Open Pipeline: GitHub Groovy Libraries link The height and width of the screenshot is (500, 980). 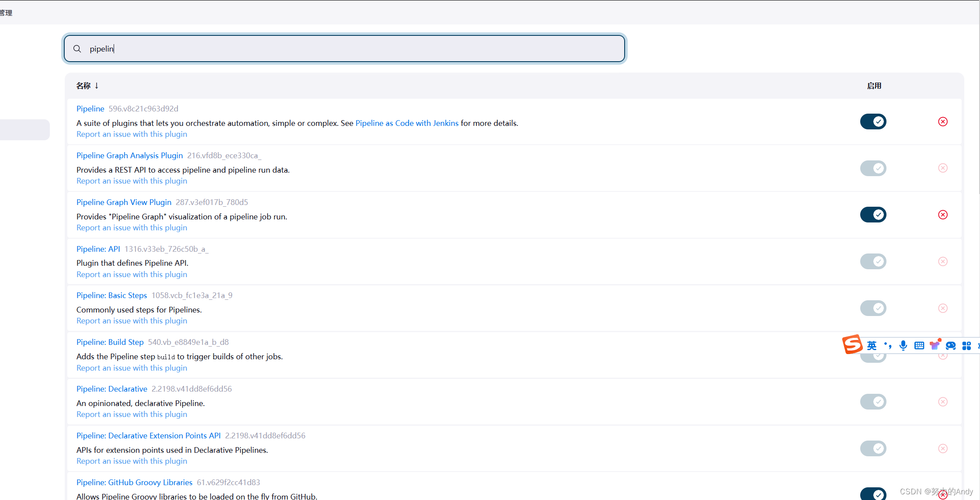pos(134,483)
